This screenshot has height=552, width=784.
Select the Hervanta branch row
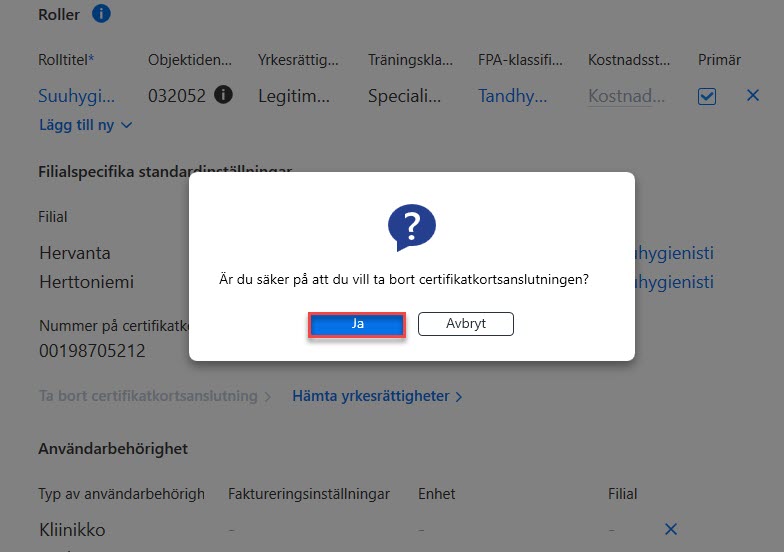[x=75, y=253]
